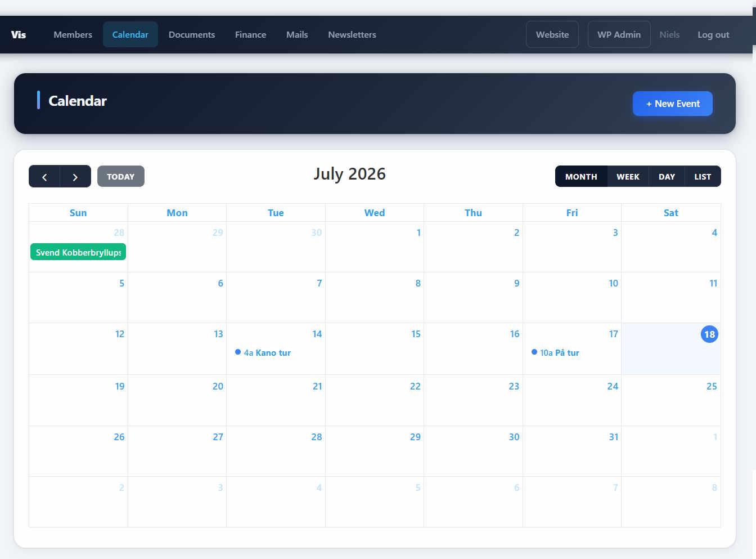Image resolution: width=756 pixels, height=559 pixels.
Task: Open the Finance section
Action: pyautogui.click(x=250, y=34)
